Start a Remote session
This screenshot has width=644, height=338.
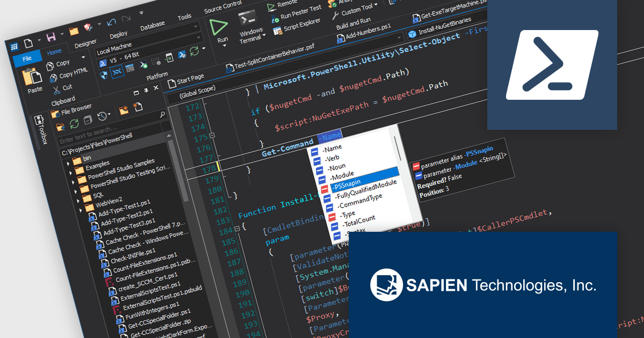[x=281, y=7]
